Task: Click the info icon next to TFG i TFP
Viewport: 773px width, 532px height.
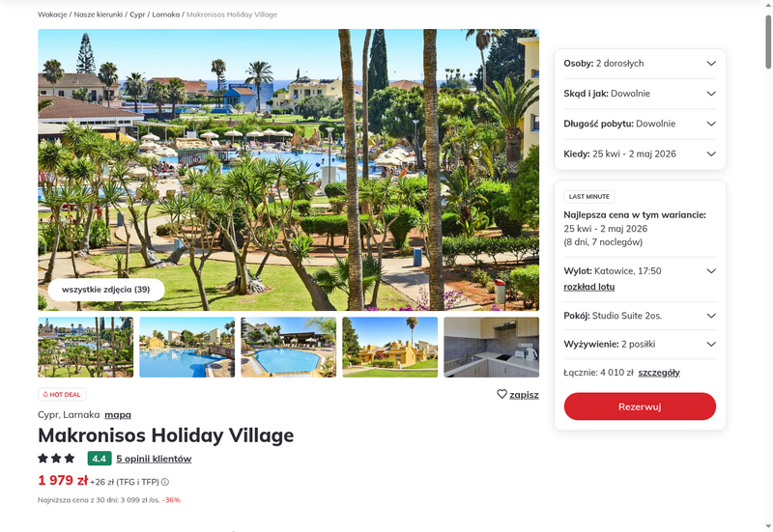Action: 165,482
